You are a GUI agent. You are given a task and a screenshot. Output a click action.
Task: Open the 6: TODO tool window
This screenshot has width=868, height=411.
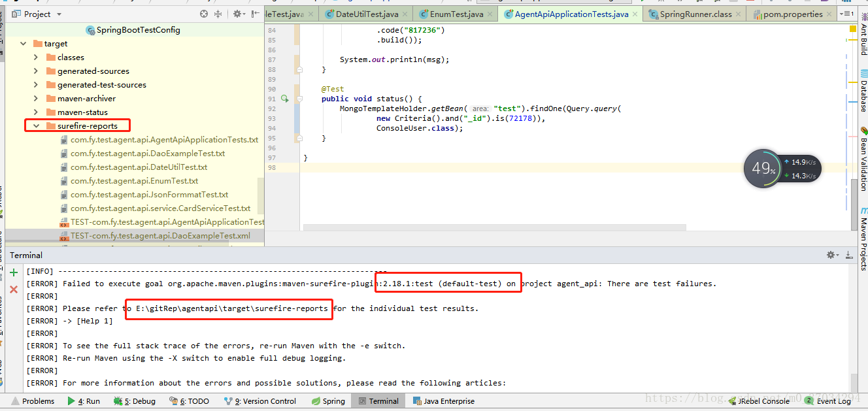pos(190,401)
